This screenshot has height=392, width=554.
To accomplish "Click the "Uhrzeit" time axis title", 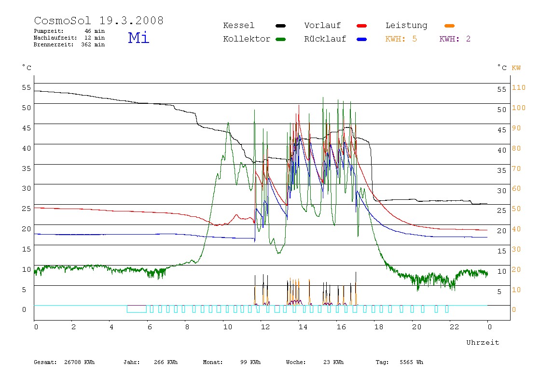I will click(x=483, y=342).
